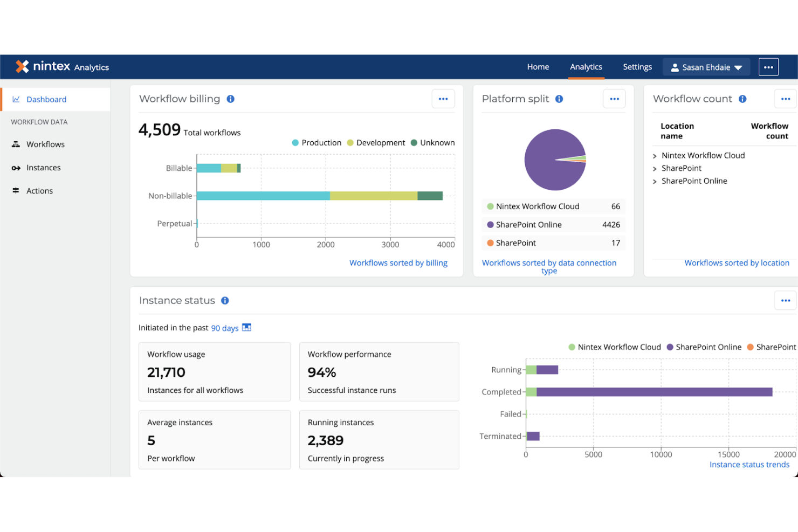The width and height of the screenshot is (798, 532).
Task: Open Platform split card options menu
Action: [614, 99]
